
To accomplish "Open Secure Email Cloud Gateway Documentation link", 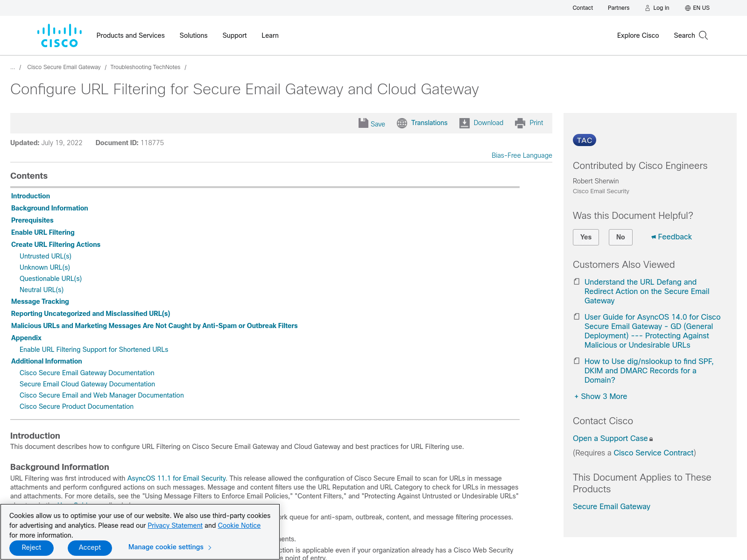I will pyautogui.click(x=87, y=384).
